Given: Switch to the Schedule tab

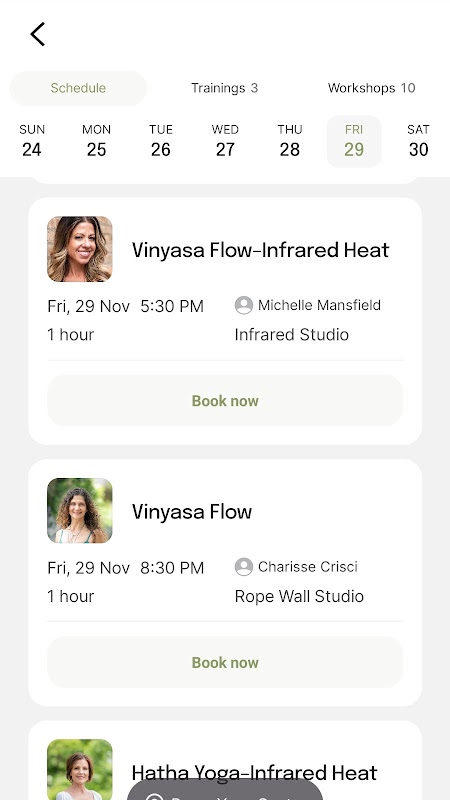Looking at the screenshot, I should 78,88.
